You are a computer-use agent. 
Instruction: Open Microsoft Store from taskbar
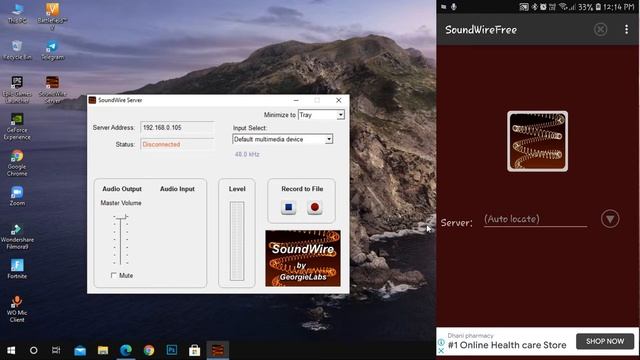[195, 350]
